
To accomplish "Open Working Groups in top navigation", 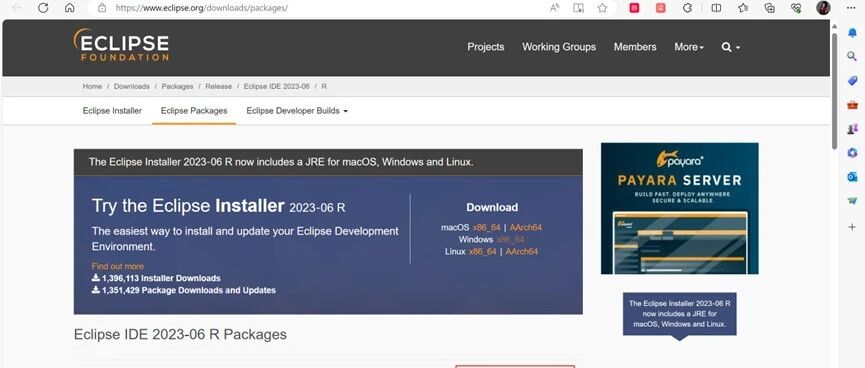I will tap(559, 47).
